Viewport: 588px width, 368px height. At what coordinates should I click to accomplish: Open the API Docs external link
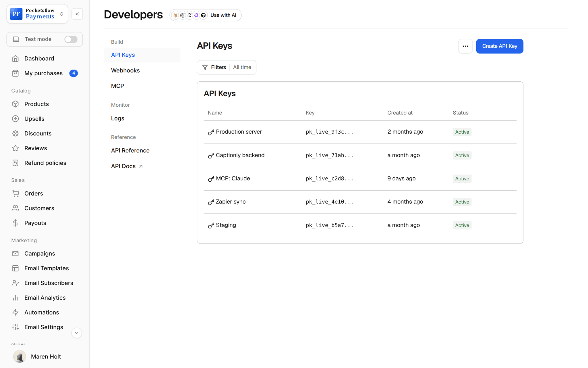click(127, 166)
